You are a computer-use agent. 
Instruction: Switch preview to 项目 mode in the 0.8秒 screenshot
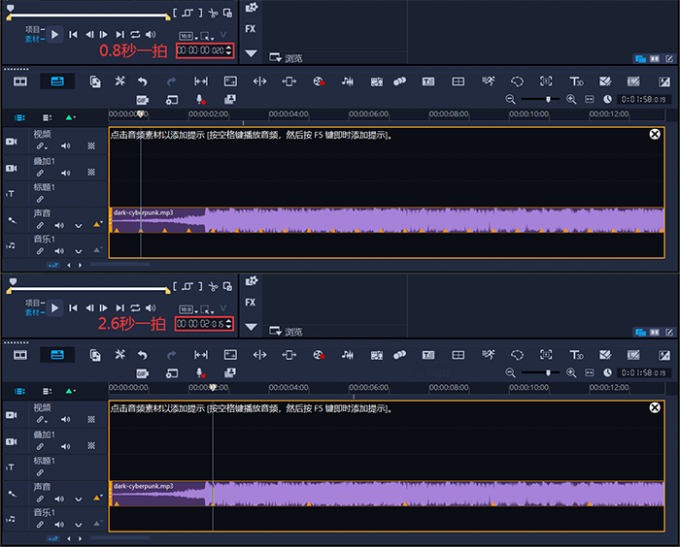point(34,29)
